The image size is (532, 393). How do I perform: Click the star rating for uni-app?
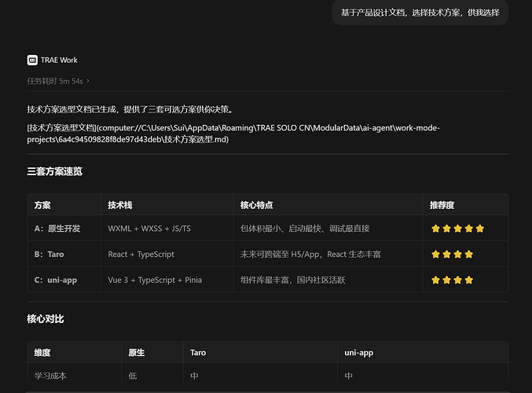click(x=452, y=280)
